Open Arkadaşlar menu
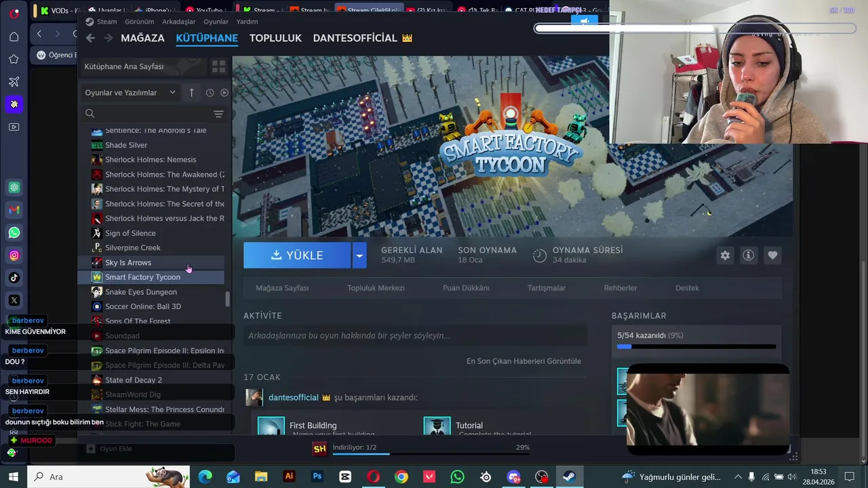The height and width of the screenshot is (488, 868). (179, 22)
